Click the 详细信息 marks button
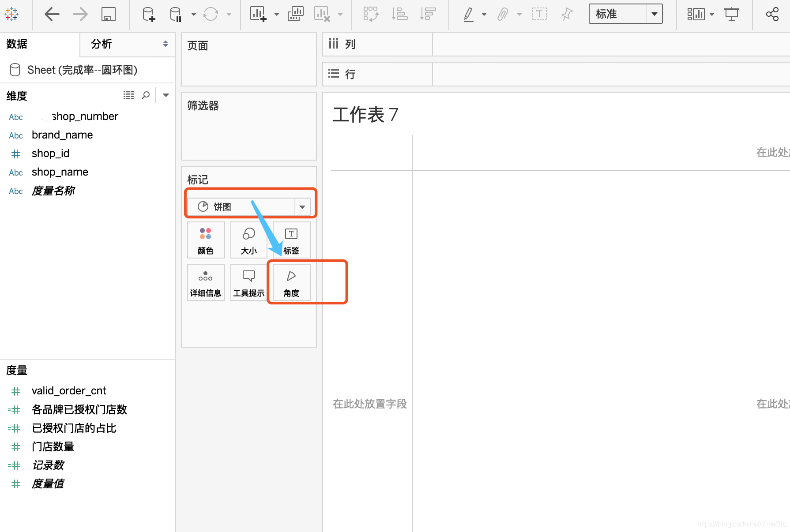This screenshot has height=532, width=790. click(x=206, y=282)
